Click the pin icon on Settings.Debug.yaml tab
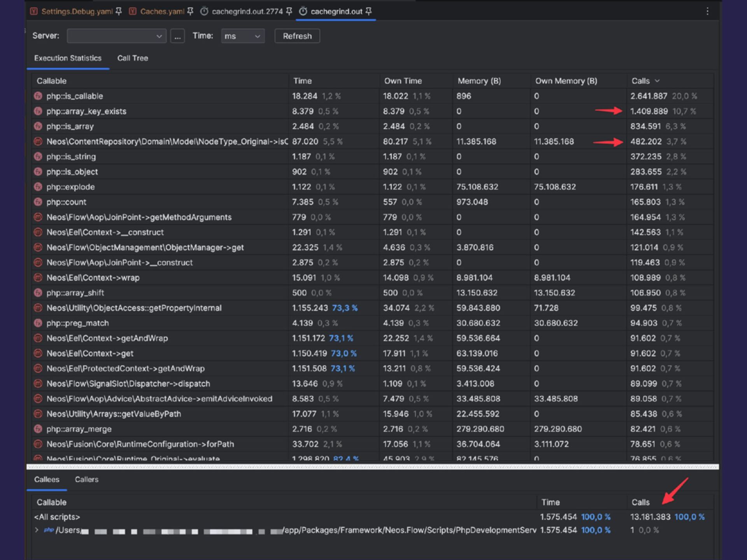Viewport: 747px width, 560px height. (119, 12)
